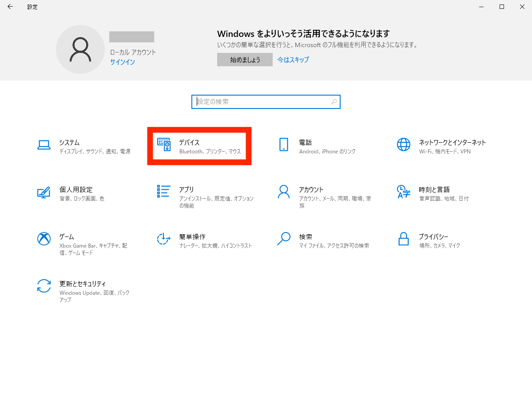The height and width of the screenshot is (413, 532).
Task: Click the 時刻と言語 clock icon
Action: tap(403, 192)
